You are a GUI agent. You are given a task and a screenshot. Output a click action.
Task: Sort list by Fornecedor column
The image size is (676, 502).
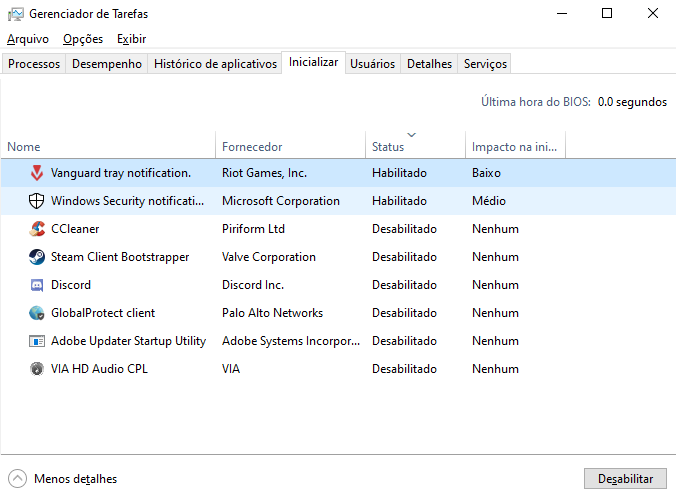[252, 147]
